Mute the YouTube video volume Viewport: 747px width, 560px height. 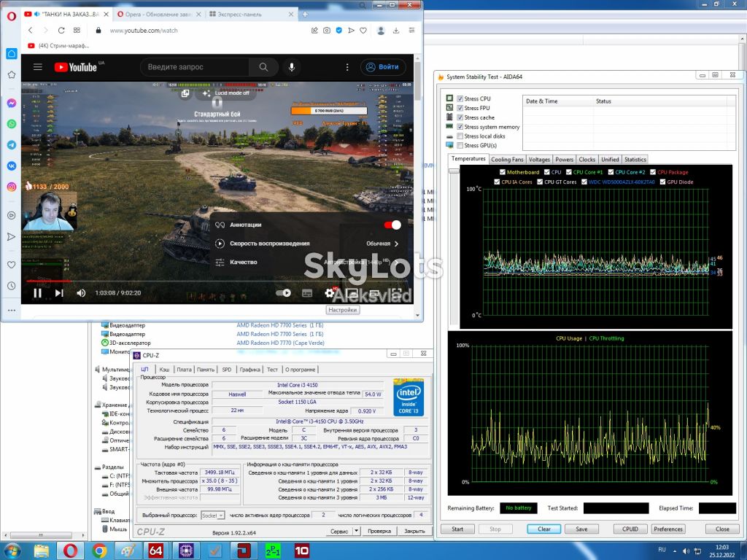(81, 293)
